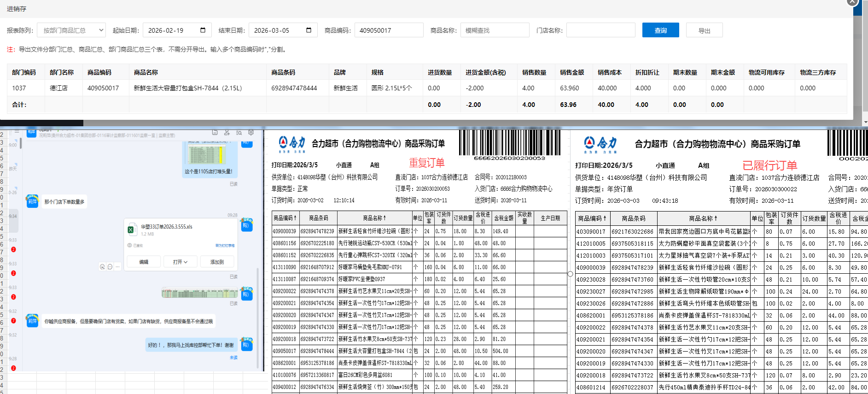The height and width of the screenshot is (394, 868).
Task: Open the end date calendar picker icon
Action: tap(309, 30)
